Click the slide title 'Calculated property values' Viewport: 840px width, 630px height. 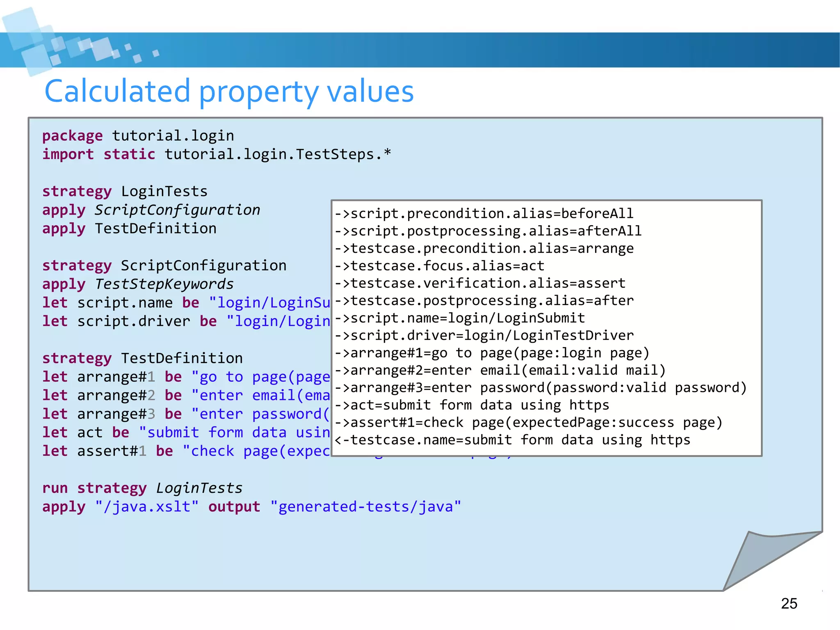pyautogui.click(x=229, y=92)
